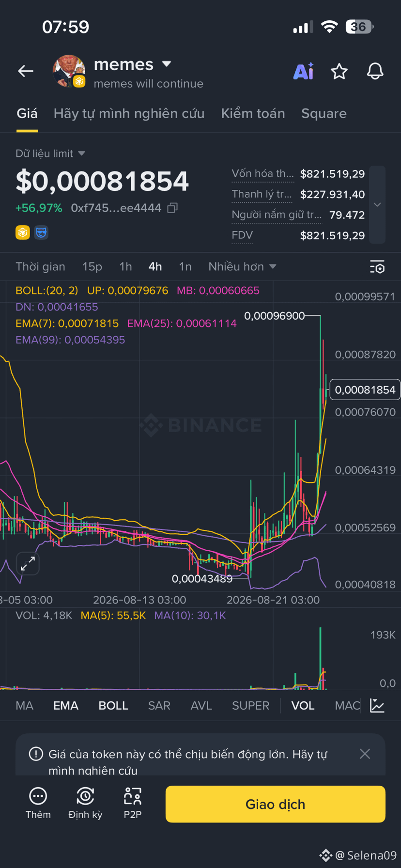Image resolution: width=401 pixels, height=868 pixels.
Task: Select Thời gian chart view
Action: pos(40,266)
